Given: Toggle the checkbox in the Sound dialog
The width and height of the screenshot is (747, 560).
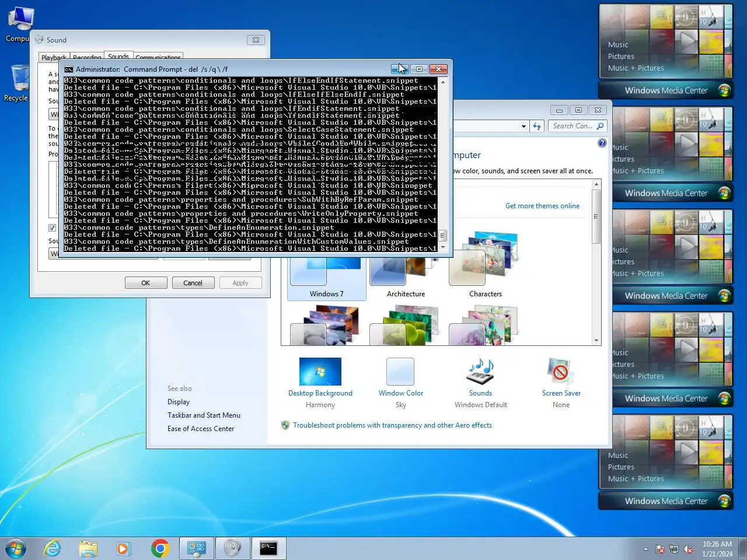Looking at the screenshot, I should coord(52,228).
